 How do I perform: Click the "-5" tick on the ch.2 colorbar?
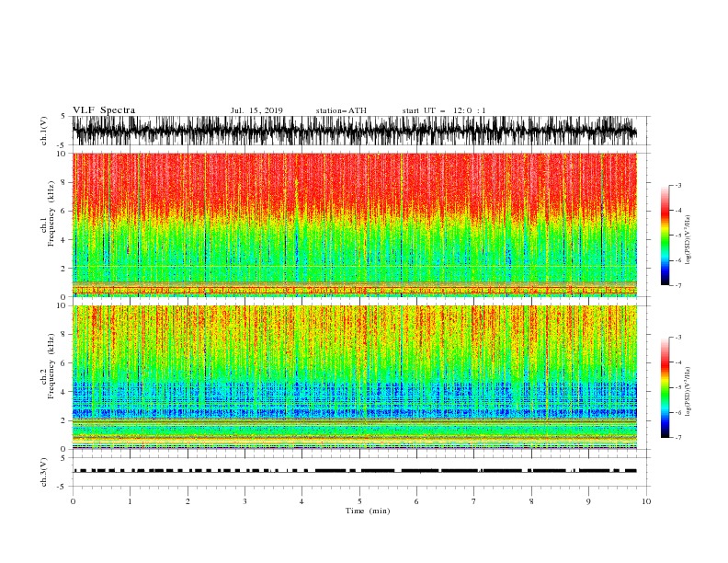(x=677, y=387)
